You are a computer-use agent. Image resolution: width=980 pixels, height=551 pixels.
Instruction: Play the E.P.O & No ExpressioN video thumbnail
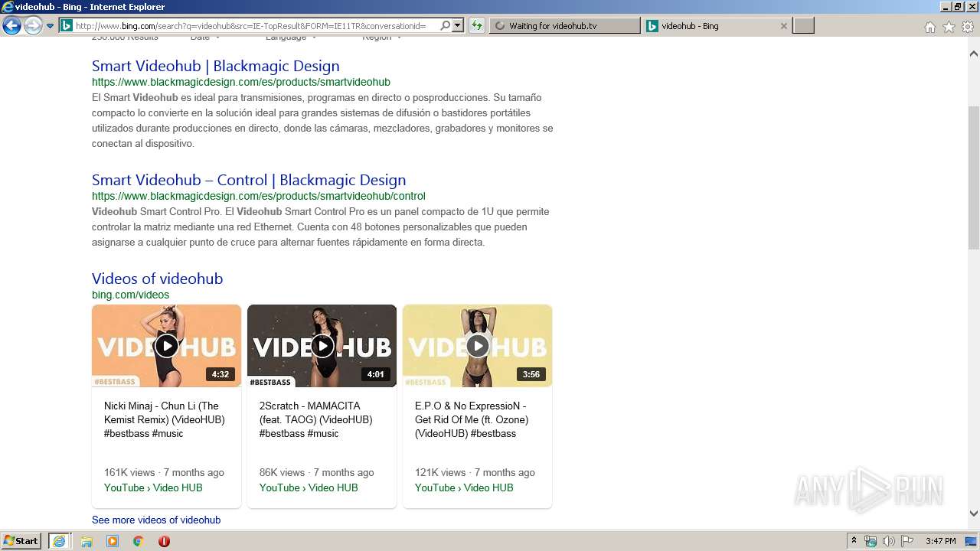click(477, 346)
